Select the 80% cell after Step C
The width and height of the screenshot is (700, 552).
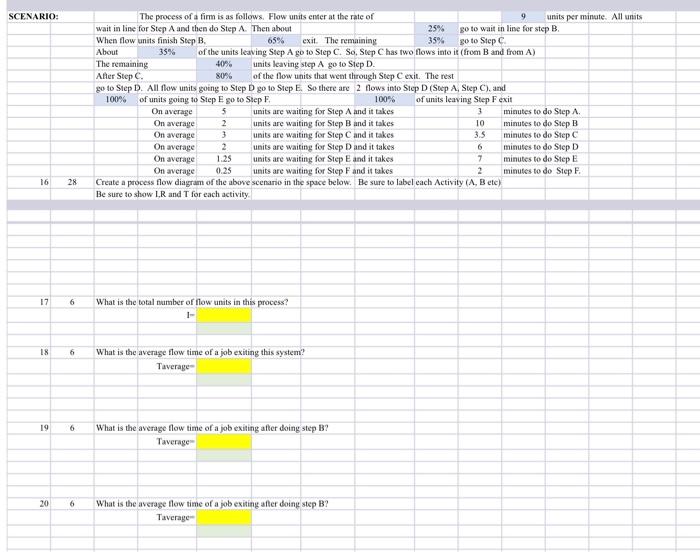point(224,76)
